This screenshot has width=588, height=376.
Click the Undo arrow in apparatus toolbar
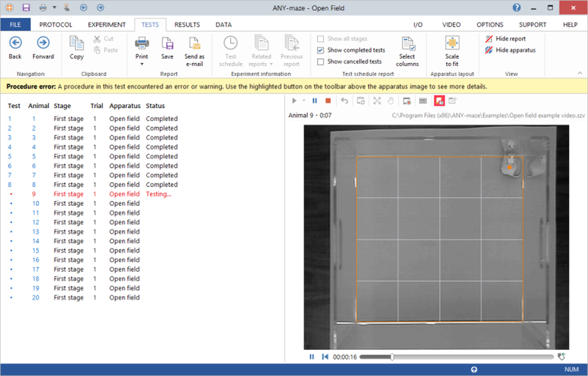(344, 101)
